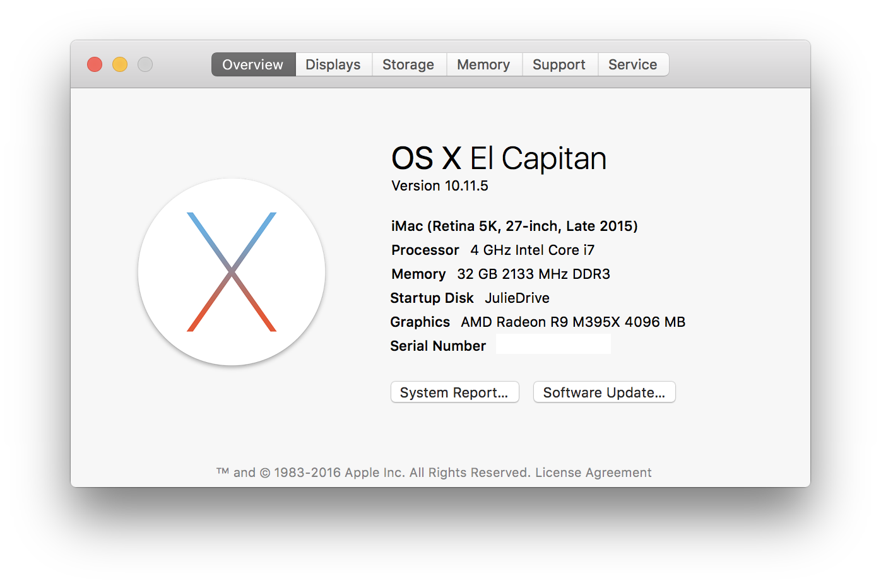Click the Serial Number label
Screen dimensions: 881x588
pos(438,346)
